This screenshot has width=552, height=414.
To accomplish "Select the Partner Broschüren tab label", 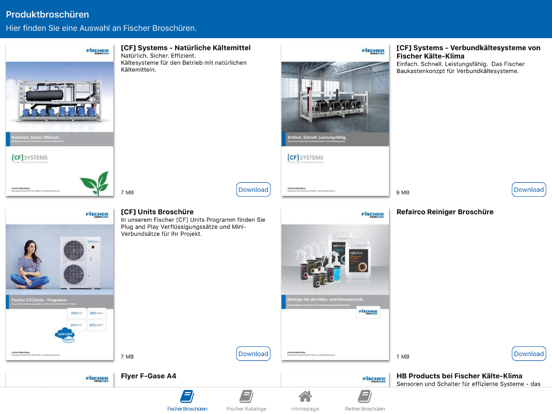I will point(365,409).
